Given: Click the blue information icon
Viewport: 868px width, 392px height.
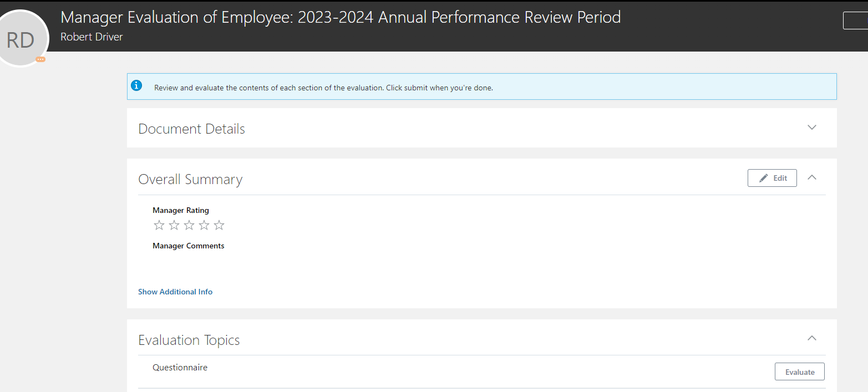Looking at the screenshot, I should [x=136, y=86].
